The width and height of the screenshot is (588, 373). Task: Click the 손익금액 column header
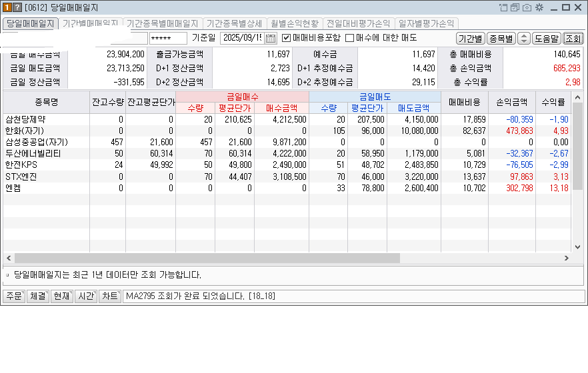pyautogui.click(x=512, y=102)
